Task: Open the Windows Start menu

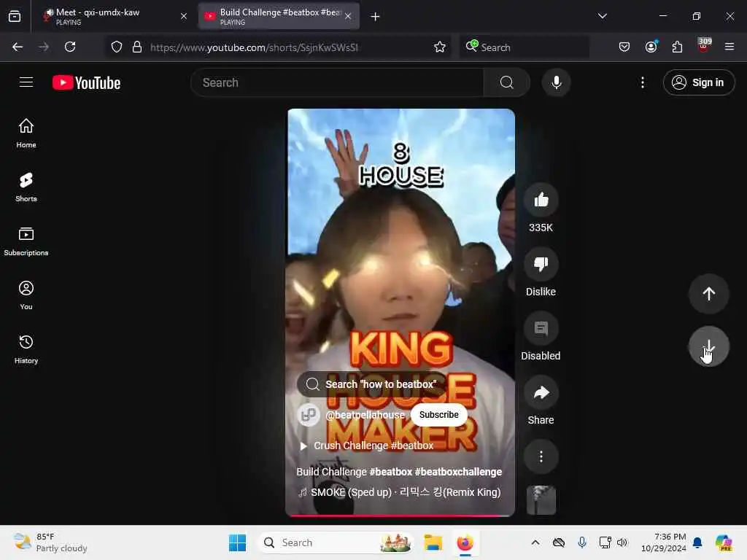Action: click(237, 542)
